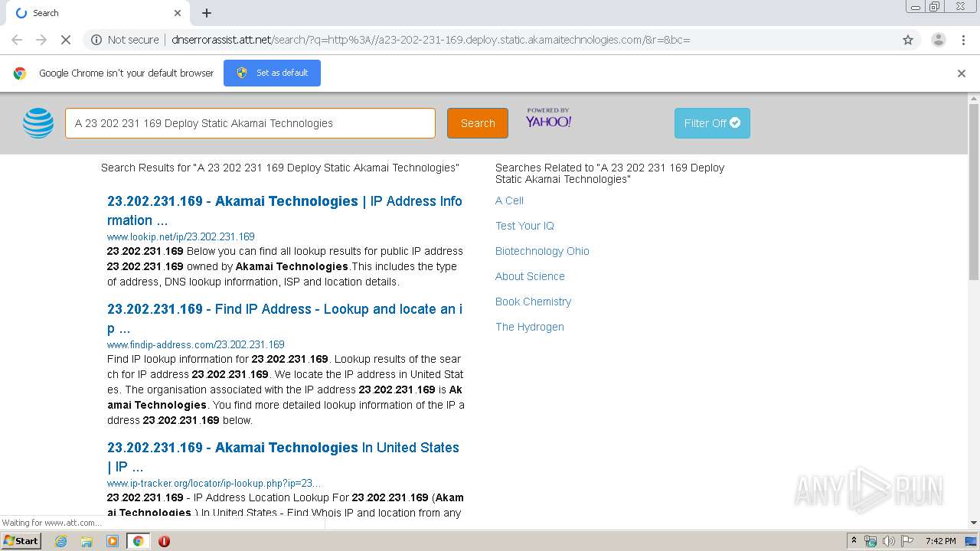This screenshot has width=980, height=551.
Task: Open the network tray icon
Action: click(871, 541)
